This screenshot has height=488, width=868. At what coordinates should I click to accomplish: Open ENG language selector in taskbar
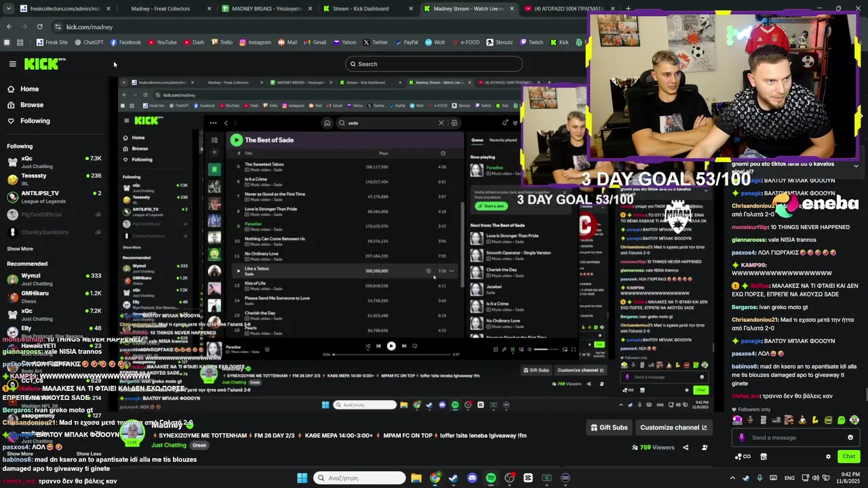point(789,478)
